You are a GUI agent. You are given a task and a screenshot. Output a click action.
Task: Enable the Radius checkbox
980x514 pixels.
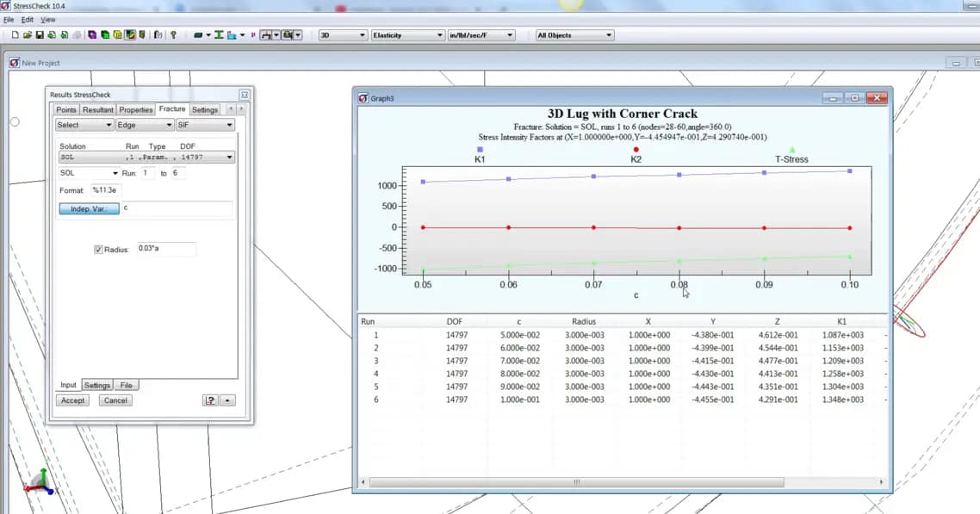tap(99, 248)
